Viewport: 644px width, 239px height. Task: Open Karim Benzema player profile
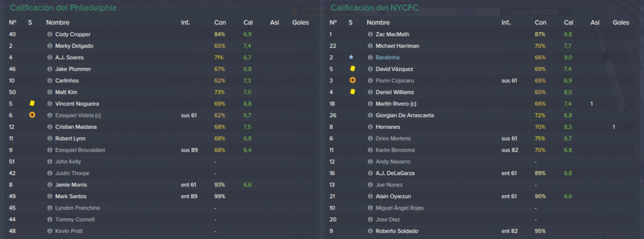[395, 150]
